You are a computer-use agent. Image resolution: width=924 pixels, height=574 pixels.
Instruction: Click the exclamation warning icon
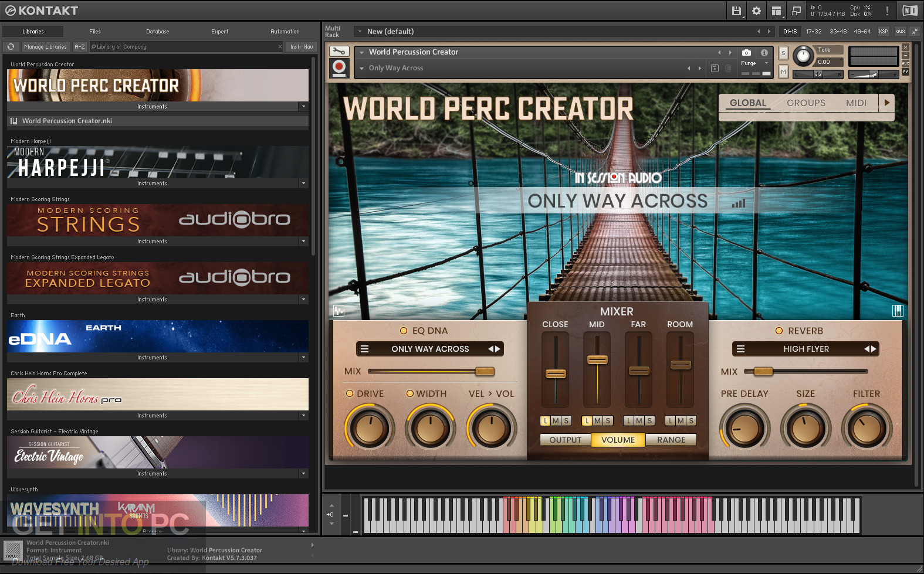(x=887, y=11)
